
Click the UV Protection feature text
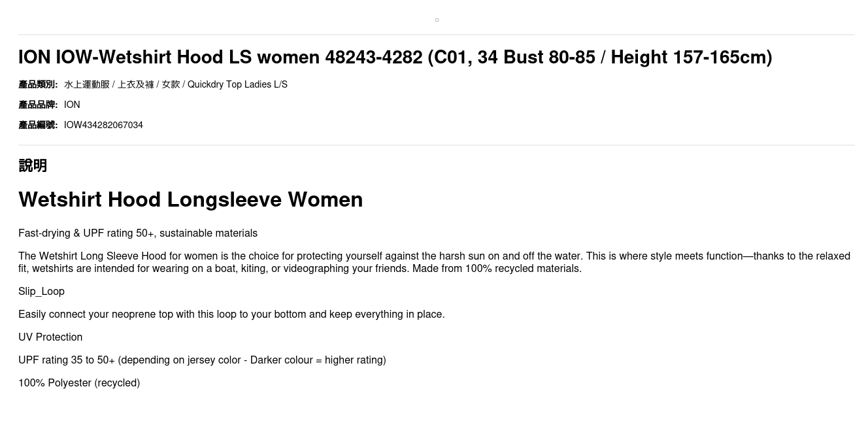50,337
